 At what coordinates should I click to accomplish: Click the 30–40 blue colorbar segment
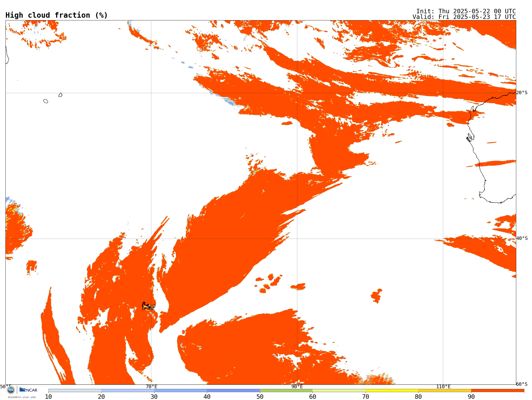(181, 391)
